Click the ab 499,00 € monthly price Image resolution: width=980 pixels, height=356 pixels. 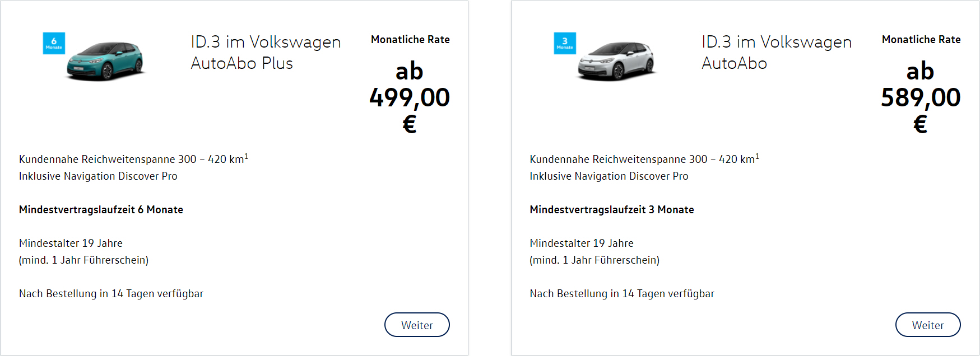click(410, 97)
